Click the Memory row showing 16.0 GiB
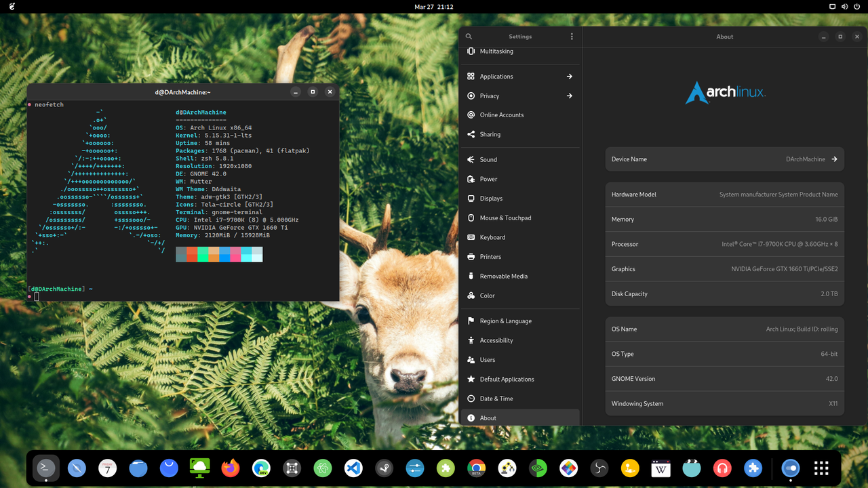Viewport: 868px width, 488px height. [x=725, y=220]
